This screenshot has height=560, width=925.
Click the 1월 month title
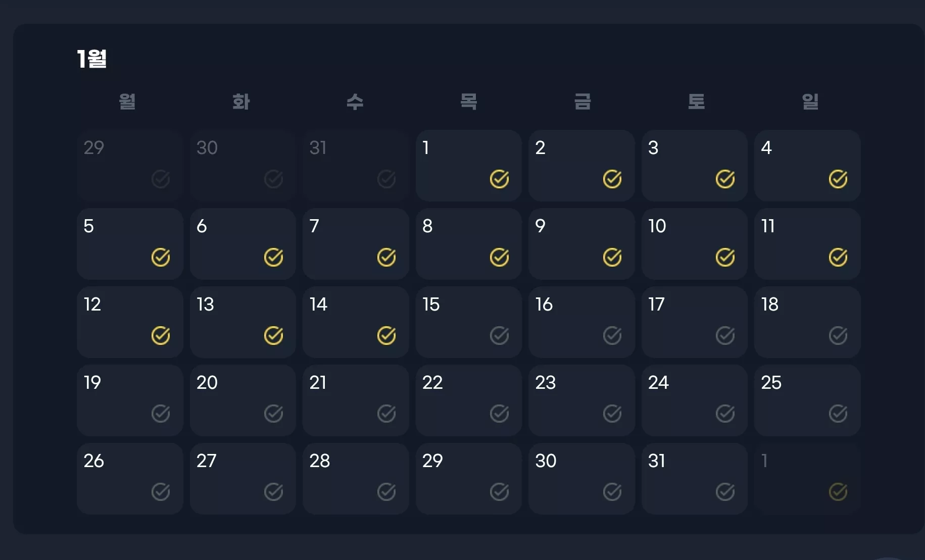[x=92, y=59]
